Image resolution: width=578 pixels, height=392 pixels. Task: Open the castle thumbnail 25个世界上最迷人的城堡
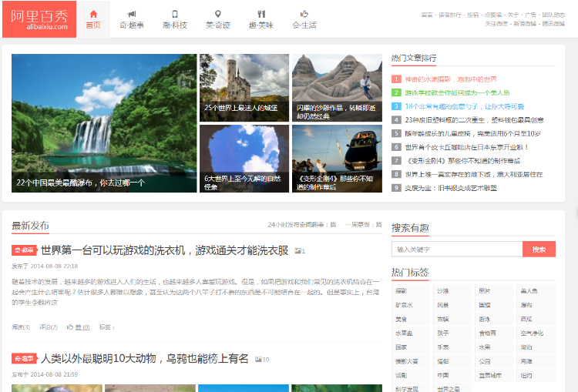coord(244,88)
